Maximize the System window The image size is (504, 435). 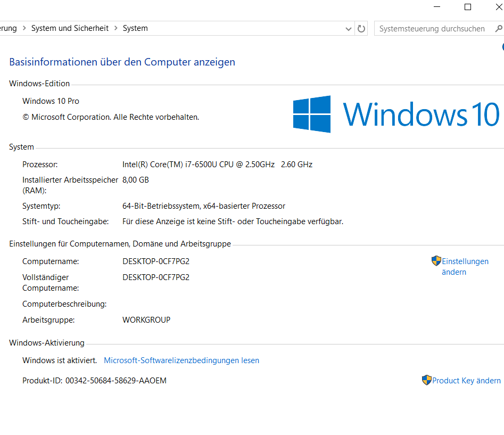point(468,7)
